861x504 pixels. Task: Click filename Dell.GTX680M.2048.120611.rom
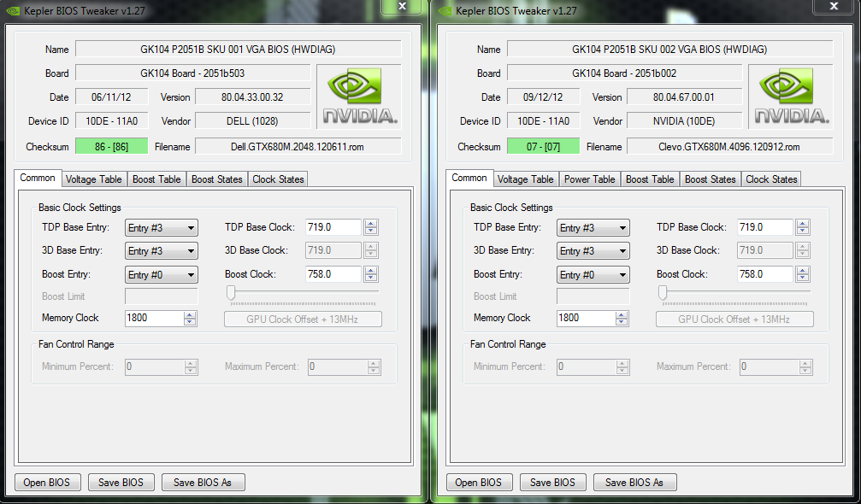click(x=298, y=146)
